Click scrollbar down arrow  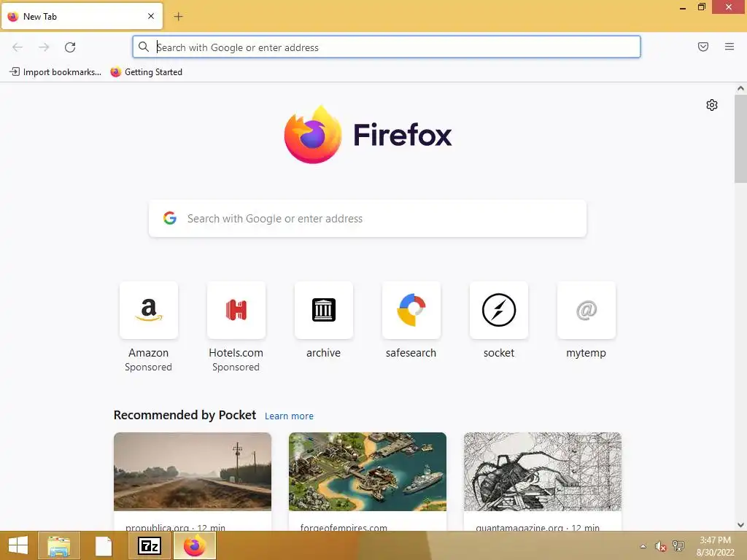[740, 525]
